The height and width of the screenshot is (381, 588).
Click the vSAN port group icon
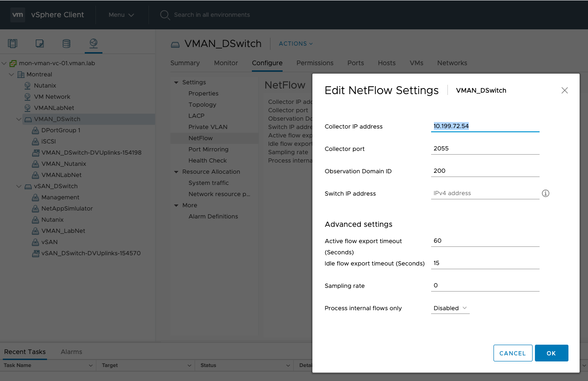click(x=35, y=242)
